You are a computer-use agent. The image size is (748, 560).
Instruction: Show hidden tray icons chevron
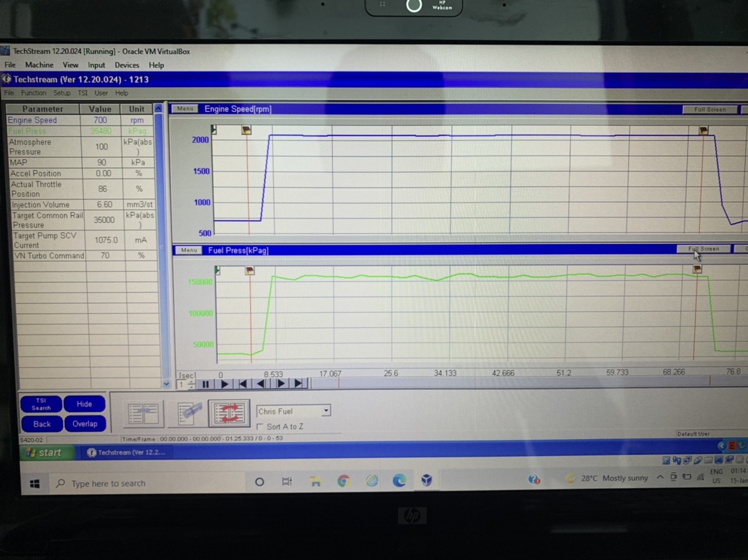660,477
